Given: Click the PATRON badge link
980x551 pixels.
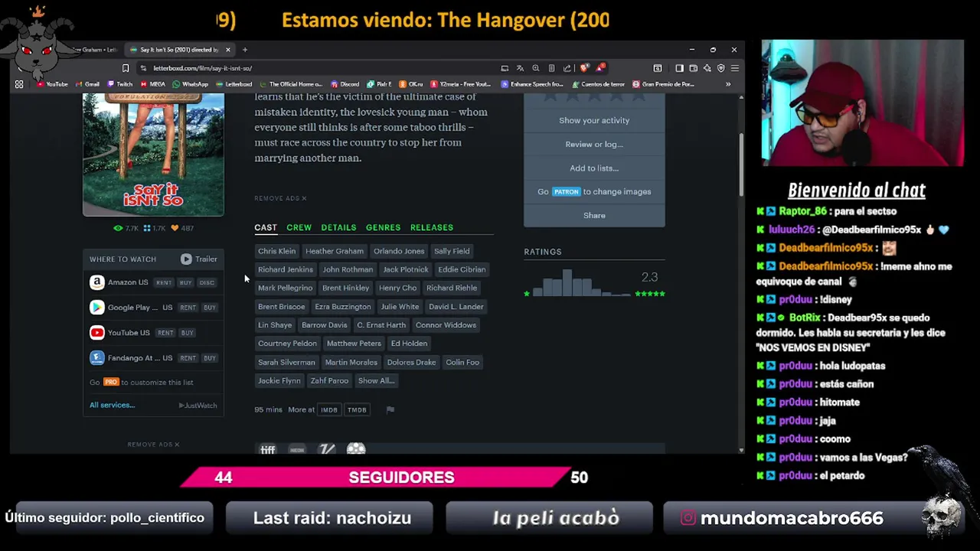Looking at the screenshot, I should (567, 192).
